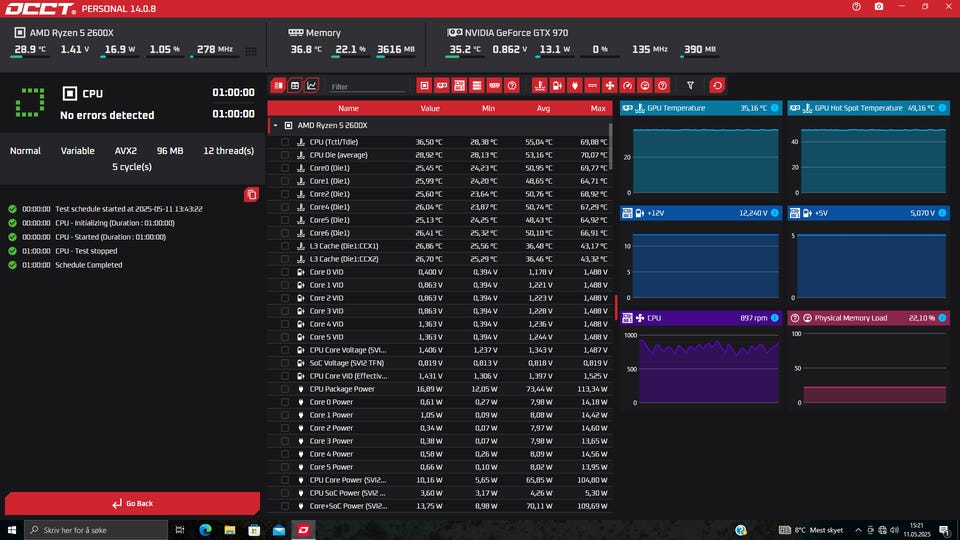Screen dimensions: 960x540
Task: Click the sensor Filter text field
Action: tap(367, 87)
